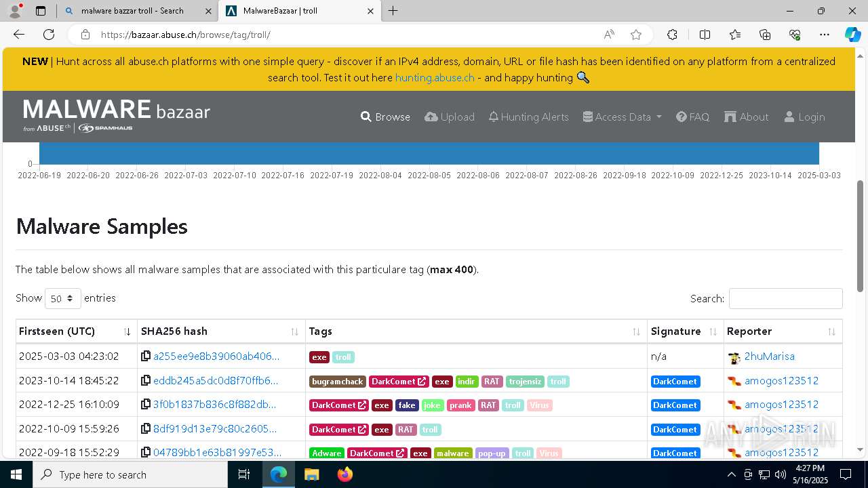Follow the hunting.abuse.ch link in the banner
This screenshot has height=488, width=868.
pyautogui.click(x=435, y=77)
